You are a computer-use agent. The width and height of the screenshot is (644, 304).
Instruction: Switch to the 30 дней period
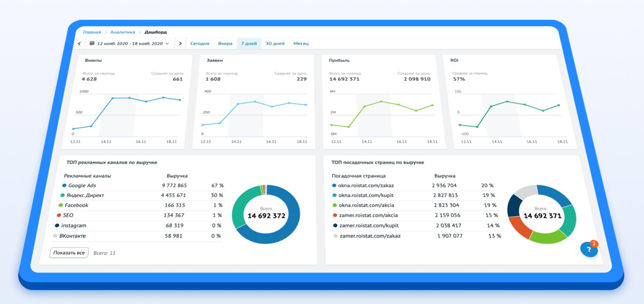point(275,43)
